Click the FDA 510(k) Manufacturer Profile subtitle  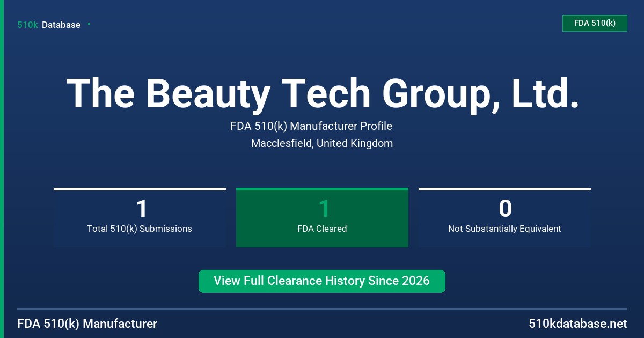(311, 126)
